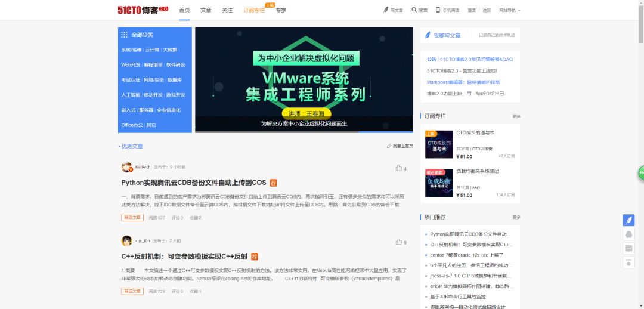Image resolution: width=644 pixels, height=309 pixels.
Task: Select the 人工智能 category
Action: coord(131,95)
